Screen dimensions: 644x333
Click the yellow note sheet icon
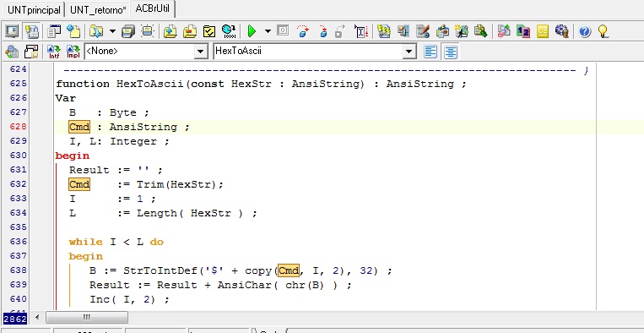[x=543, y=31]
